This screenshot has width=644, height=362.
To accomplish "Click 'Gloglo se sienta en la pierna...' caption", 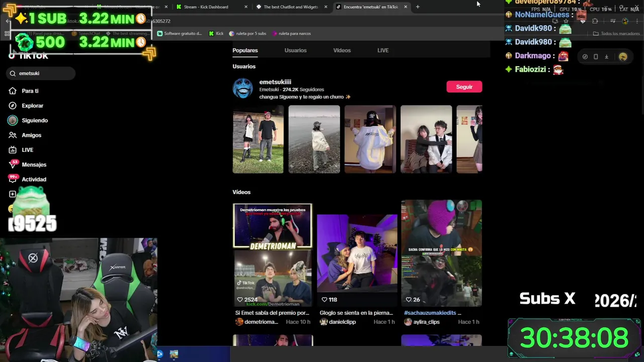I will coord(356,313).
